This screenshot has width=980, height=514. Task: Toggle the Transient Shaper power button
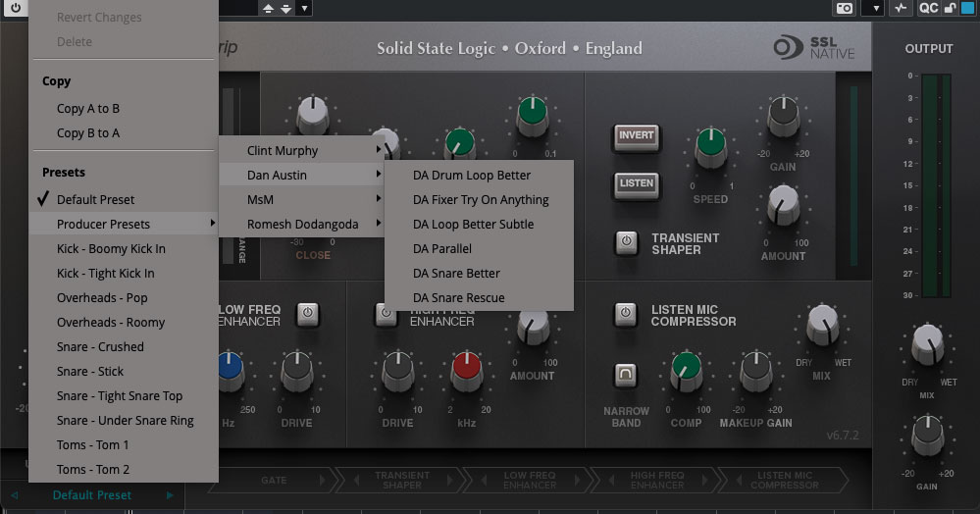point(626,242)
